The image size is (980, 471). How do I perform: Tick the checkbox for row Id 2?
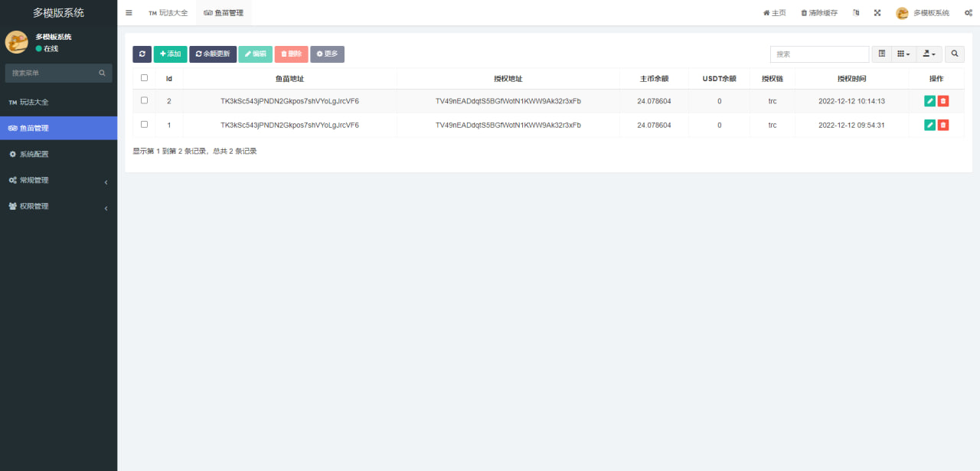144,101
